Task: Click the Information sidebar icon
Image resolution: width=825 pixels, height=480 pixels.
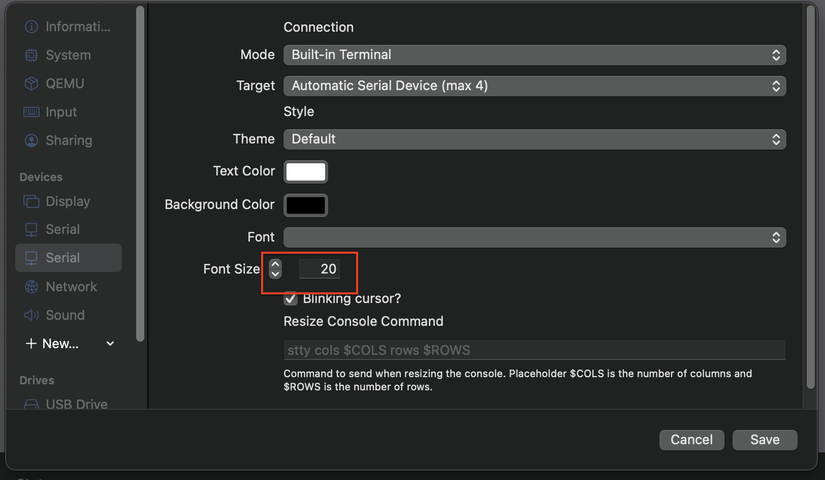Action: [x=31, y=27]
